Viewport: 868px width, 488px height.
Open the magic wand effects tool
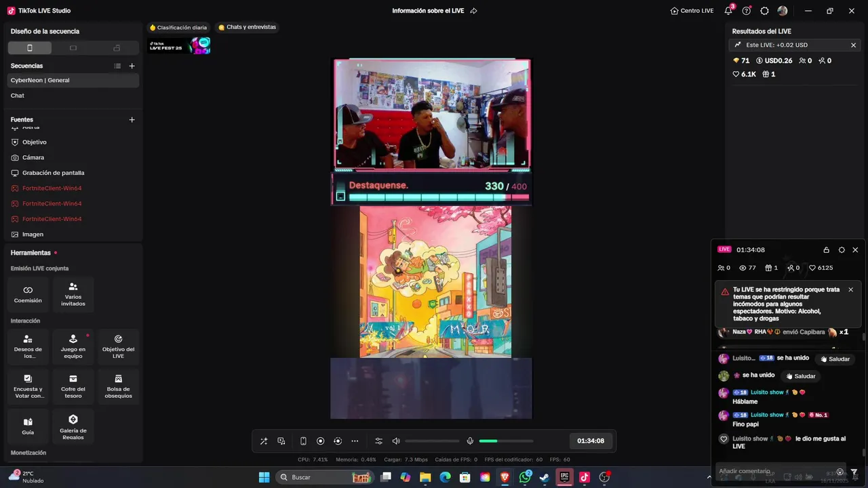tap(264, 441)
